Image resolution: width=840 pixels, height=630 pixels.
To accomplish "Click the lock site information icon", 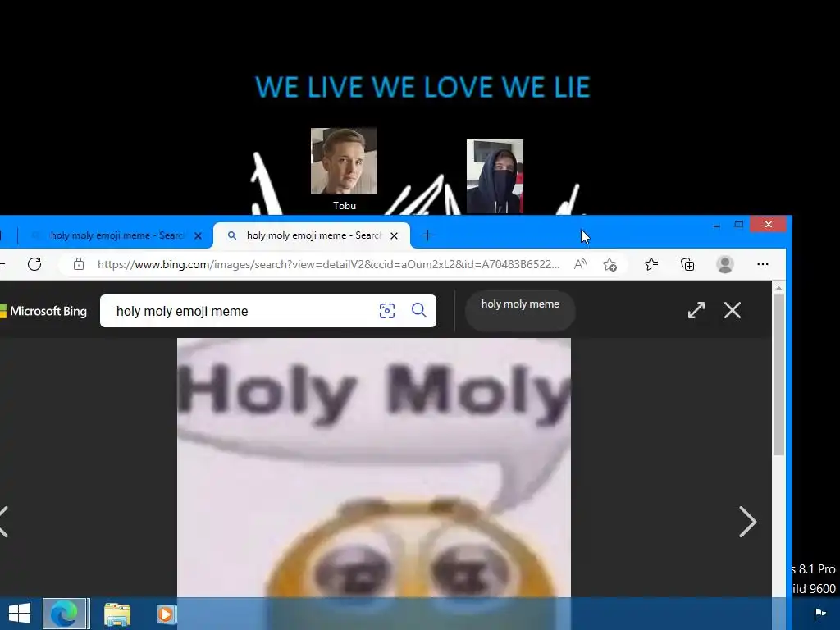I will click(x=79, y=264).
